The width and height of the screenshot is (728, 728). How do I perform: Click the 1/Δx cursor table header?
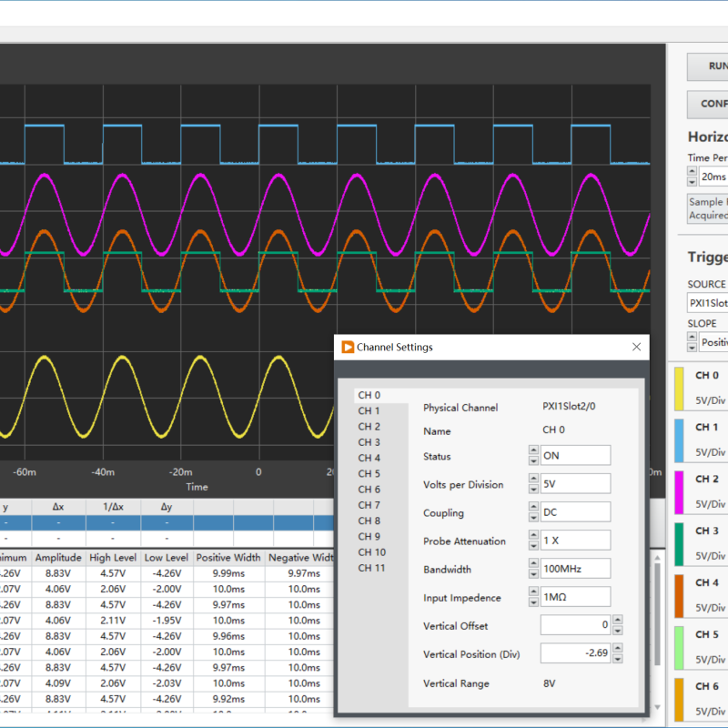click(113, 507)
